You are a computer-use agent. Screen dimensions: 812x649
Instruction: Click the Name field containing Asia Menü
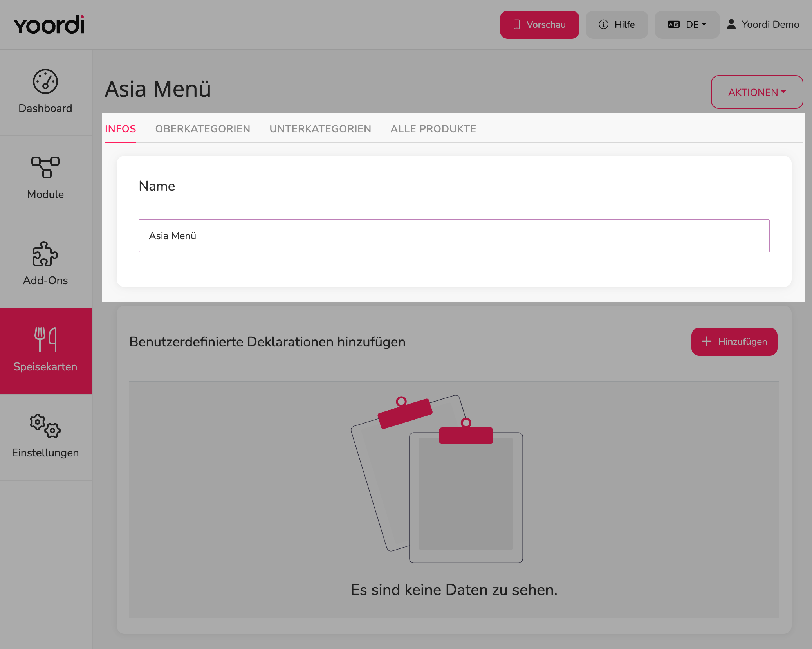[454, 236]
